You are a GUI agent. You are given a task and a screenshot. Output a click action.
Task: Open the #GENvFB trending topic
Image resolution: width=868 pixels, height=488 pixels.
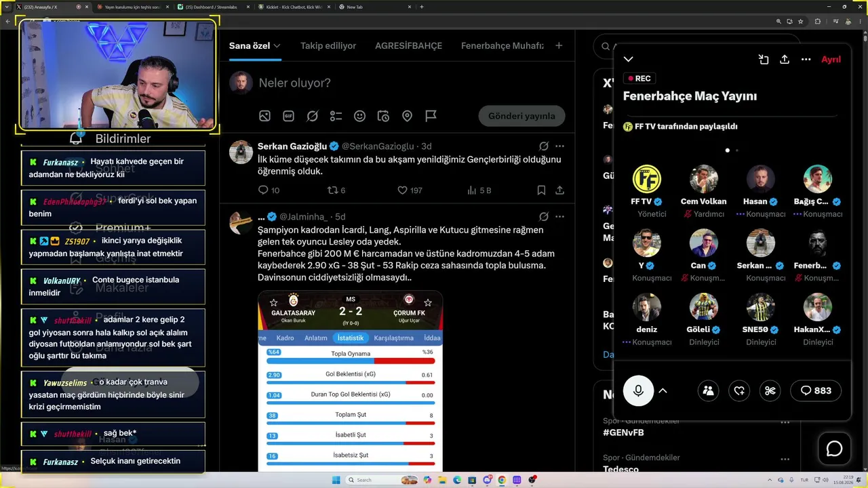point(623,432)
